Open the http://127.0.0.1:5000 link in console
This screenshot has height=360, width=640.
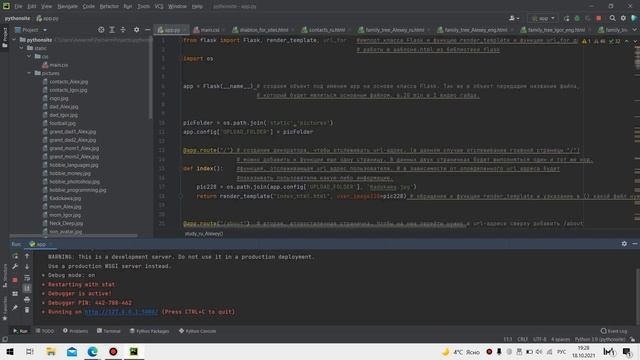[x=121, y=312]
